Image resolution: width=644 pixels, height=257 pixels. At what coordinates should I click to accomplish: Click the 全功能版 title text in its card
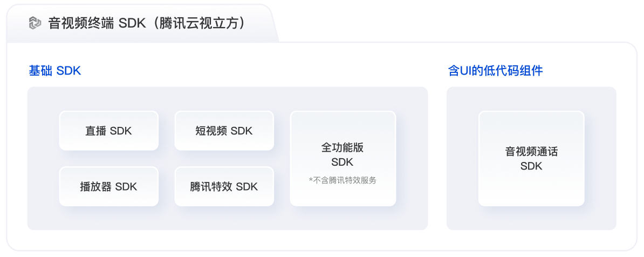pyautogui.click(x=342, y=147)
